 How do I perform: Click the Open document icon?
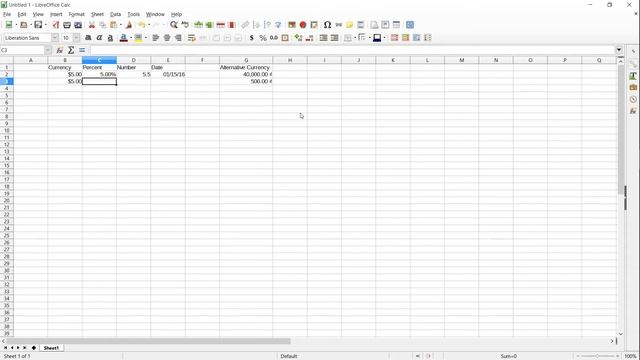tap(24, 25)
